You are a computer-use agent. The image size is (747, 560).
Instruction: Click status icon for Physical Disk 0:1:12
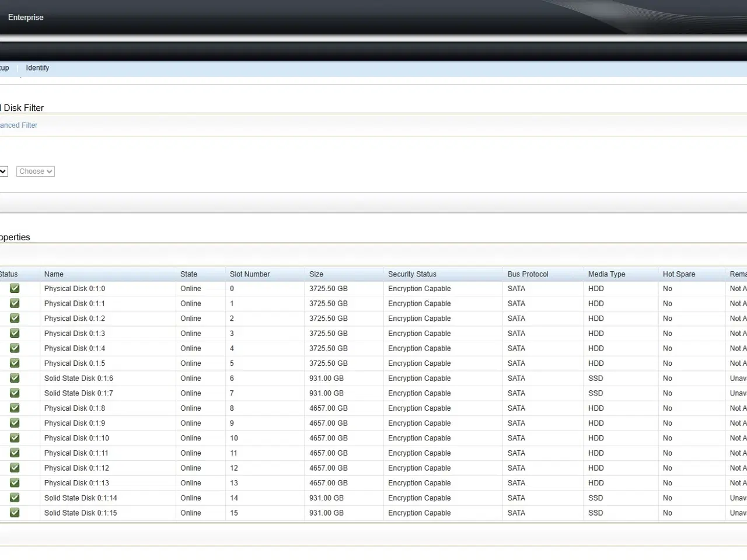pos(15,468)
